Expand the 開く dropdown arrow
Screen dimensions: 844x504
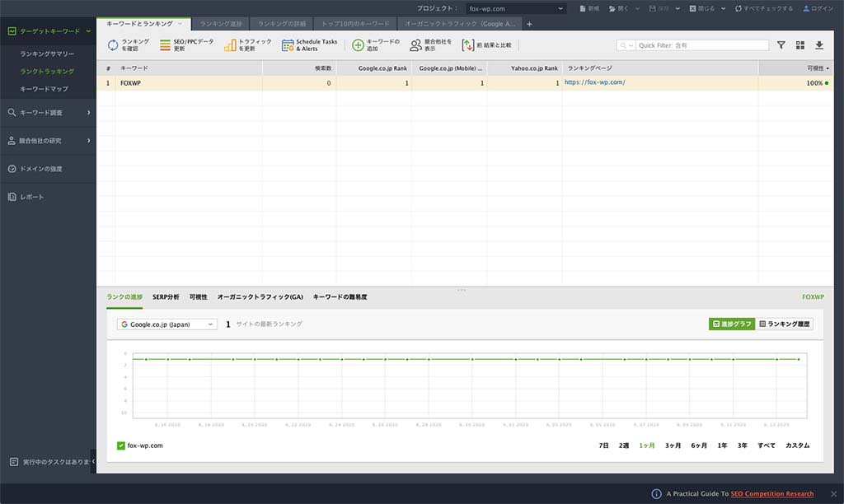pyautogui.click(x=637, y=8)
